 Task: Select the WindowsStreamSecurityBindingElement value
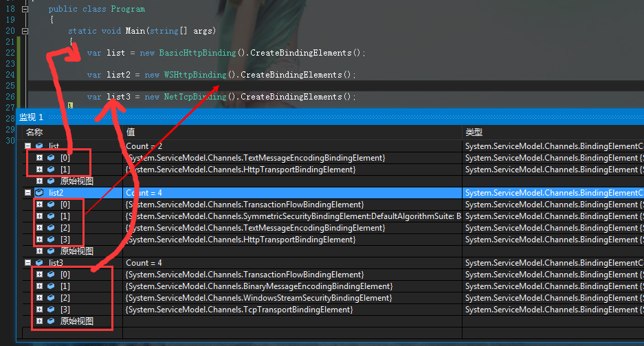pyautogui.click(x=258, y=297)
